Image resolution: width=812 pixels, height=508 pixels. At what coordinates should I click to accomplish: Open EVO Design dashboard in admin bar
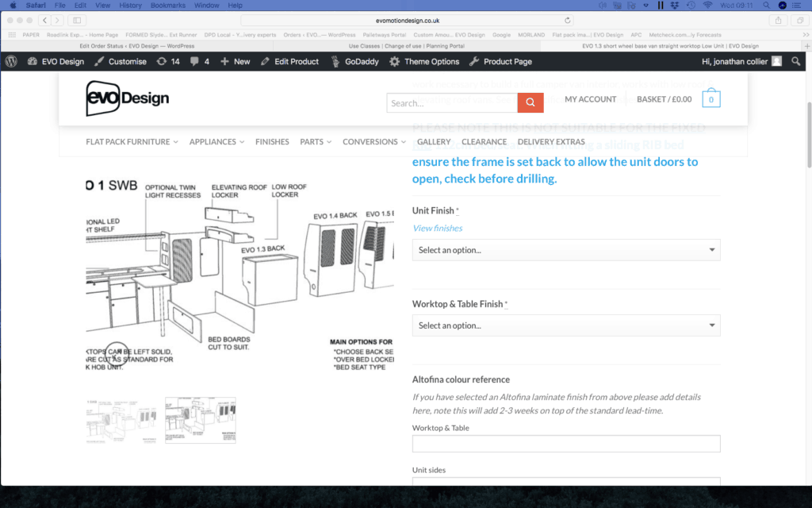(x=56, y=61)
